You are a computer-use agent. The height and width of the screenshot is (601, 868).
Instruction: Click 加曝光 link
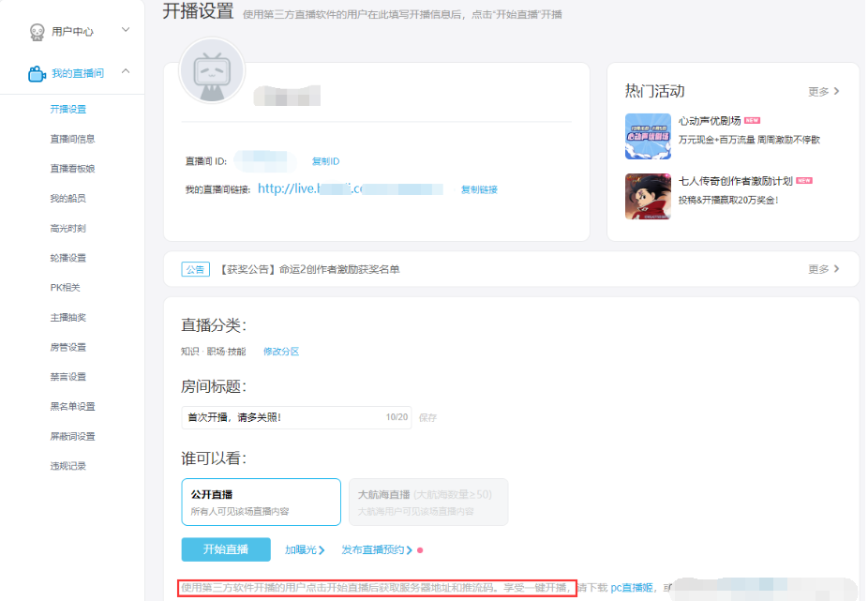tap(305, 550)
